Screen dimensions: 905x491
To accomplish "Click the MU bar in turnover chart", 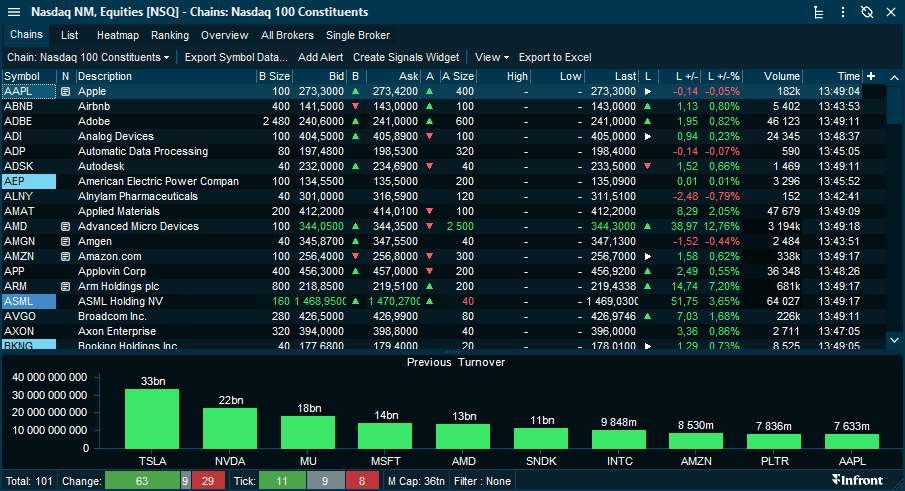I will tap(308, 432).
